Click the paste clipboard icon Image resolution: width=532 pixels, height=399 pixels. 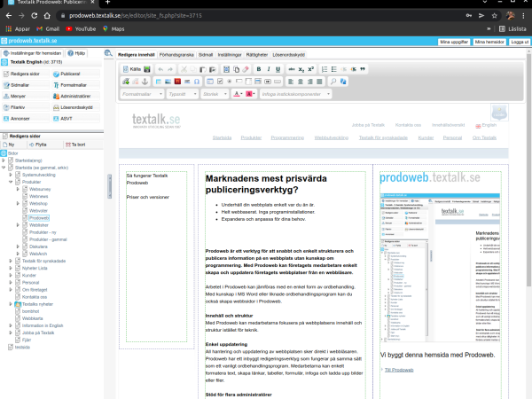[202, 69]
